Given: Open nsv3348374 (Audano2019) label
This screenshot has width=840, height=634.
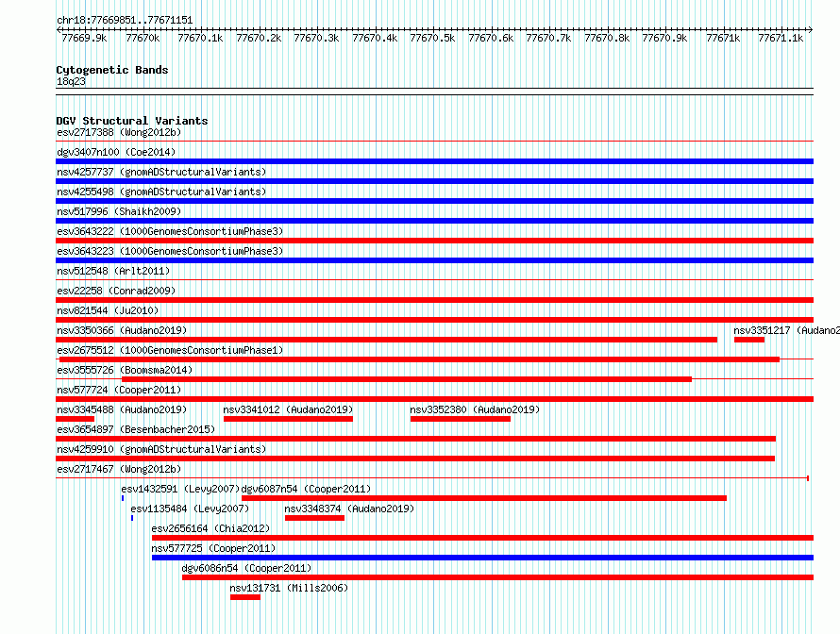Looking at the screenshot, I should point(349,509).
